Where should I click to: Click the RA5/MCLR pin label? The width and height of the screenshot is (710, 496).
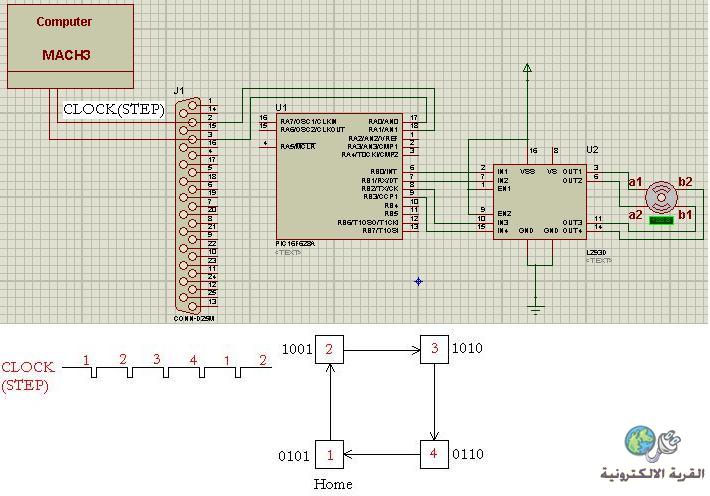[x=297, y=146]
